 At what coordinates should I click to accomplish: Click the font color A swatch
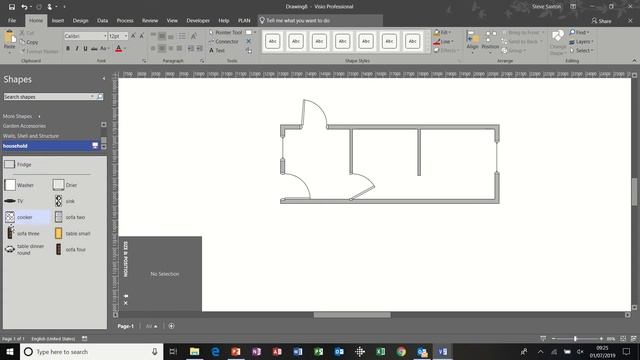(x=118, y=49)
